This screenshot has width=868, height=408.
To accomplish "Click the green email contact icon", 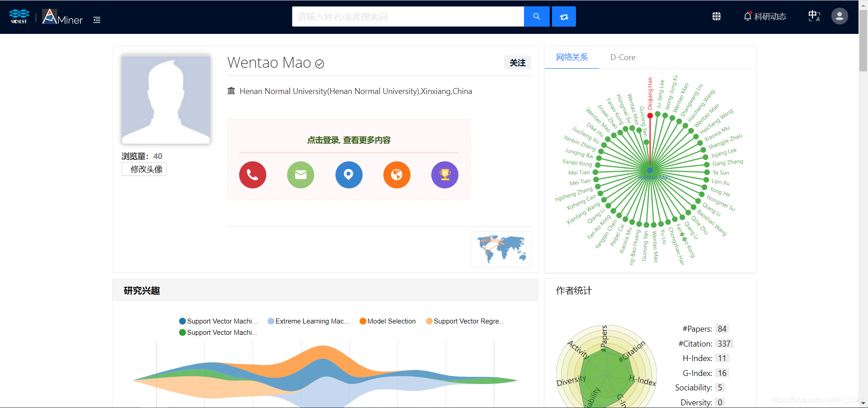I will 301,175.
